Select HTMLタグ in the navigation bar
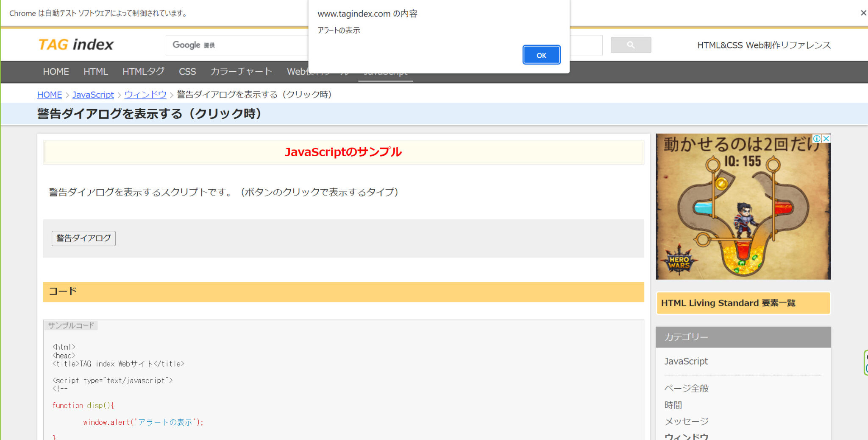868x440 pixels. point(143,72)
